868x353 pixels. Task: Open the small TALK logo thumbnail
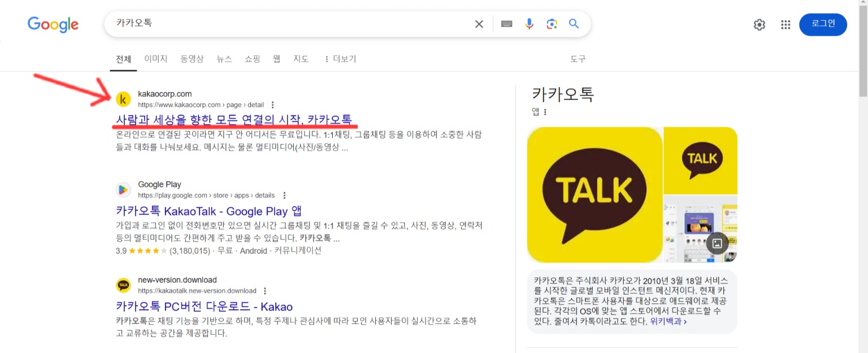(x=701, y=160)
